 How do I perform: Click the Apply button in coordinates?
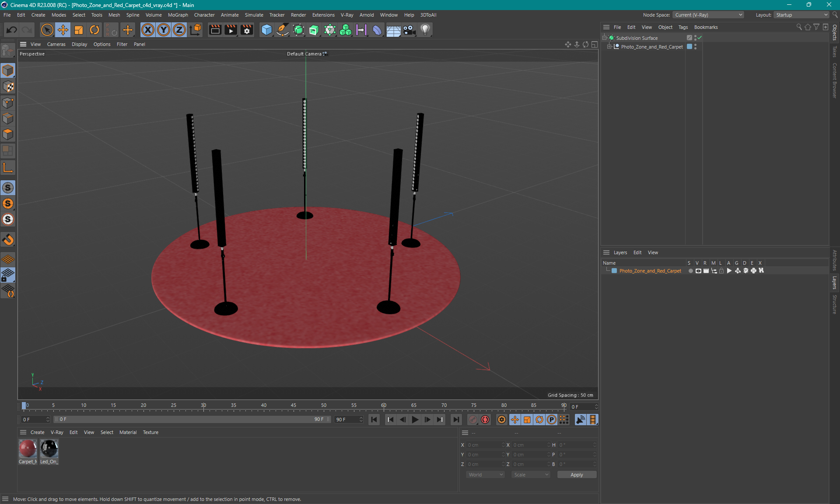(x=575, y=475)
